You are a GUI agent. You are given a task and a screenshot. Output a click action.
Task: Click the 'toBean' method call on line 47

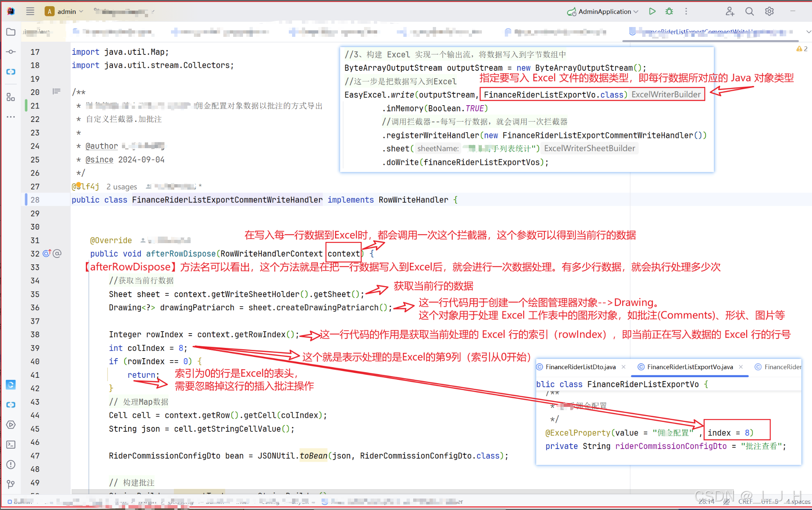coord(313,456)
